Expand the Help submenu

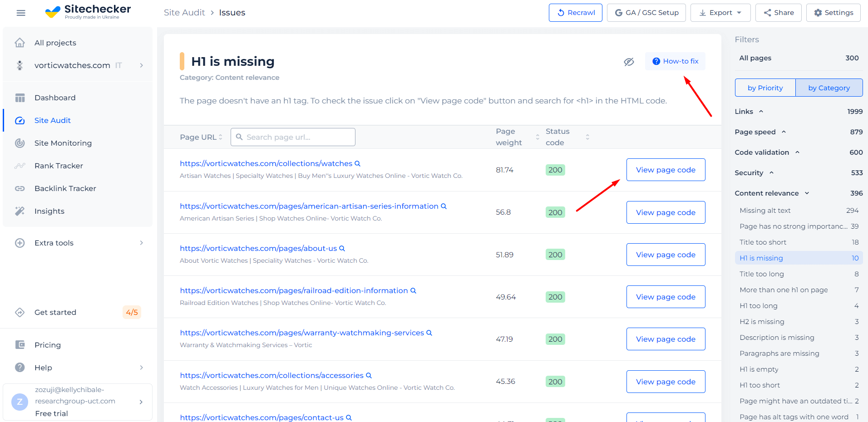click(x=142, y=368)
